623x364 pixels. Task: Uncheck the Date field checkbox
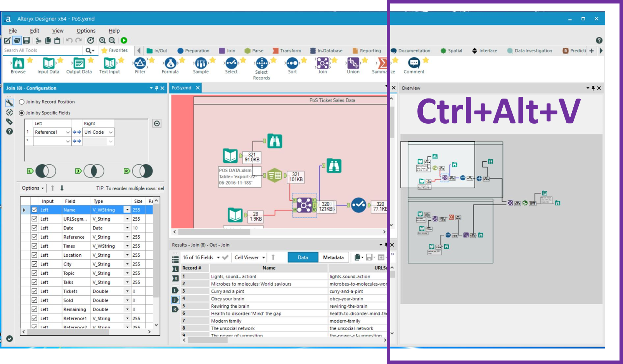click(x=35, y=228)
